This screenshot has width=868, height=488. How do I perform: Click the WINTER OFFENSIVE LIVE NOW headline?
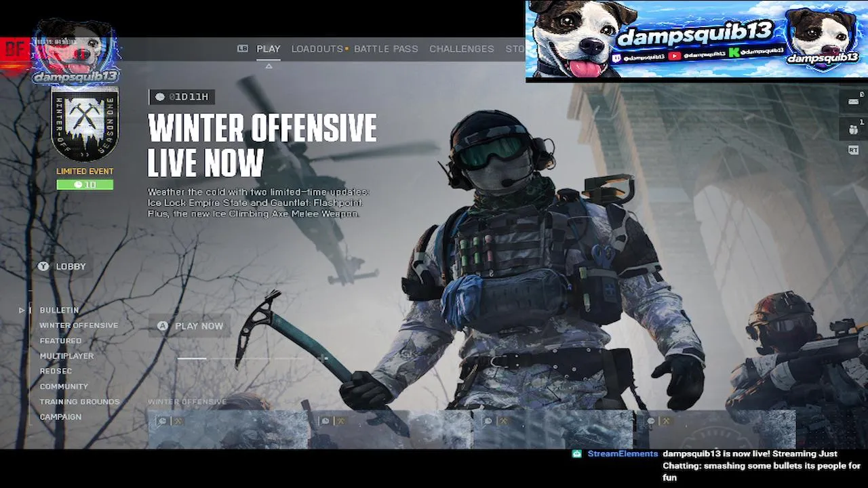point(262,144)
